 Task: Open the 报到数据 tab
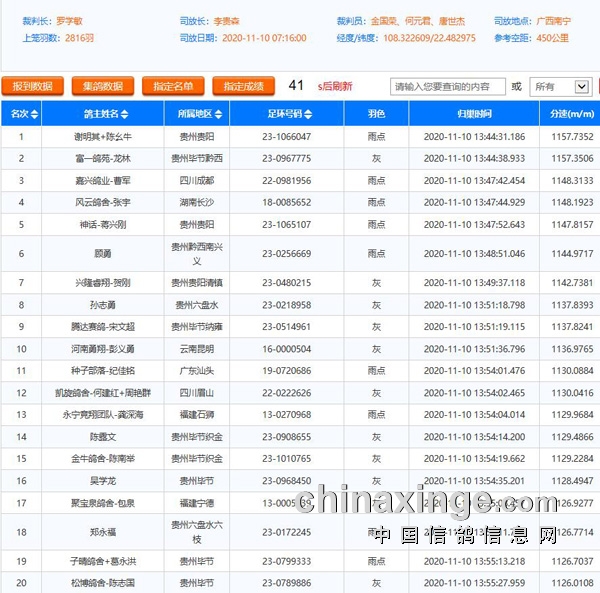[x=33, y=87]
